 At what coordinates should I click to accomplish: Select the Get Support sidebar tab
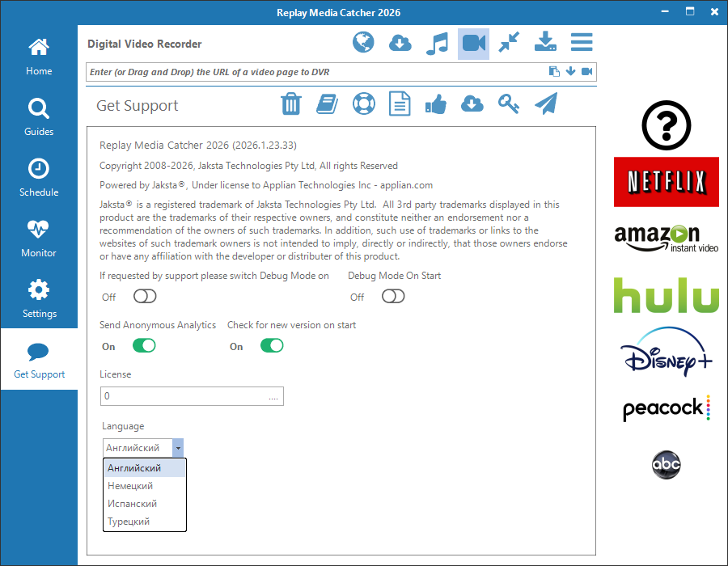tap(39, 360)
